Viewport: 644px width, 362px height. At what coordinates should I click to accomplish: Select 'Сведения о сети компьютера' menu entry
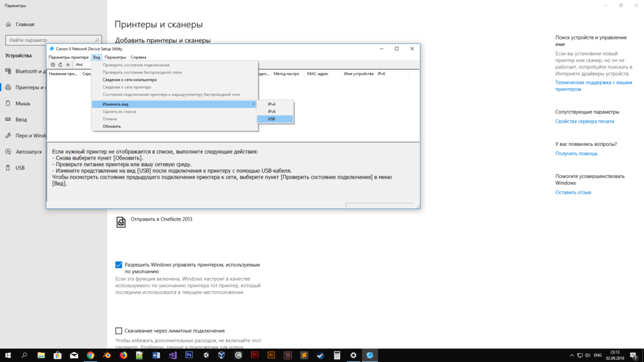(129, 79)
